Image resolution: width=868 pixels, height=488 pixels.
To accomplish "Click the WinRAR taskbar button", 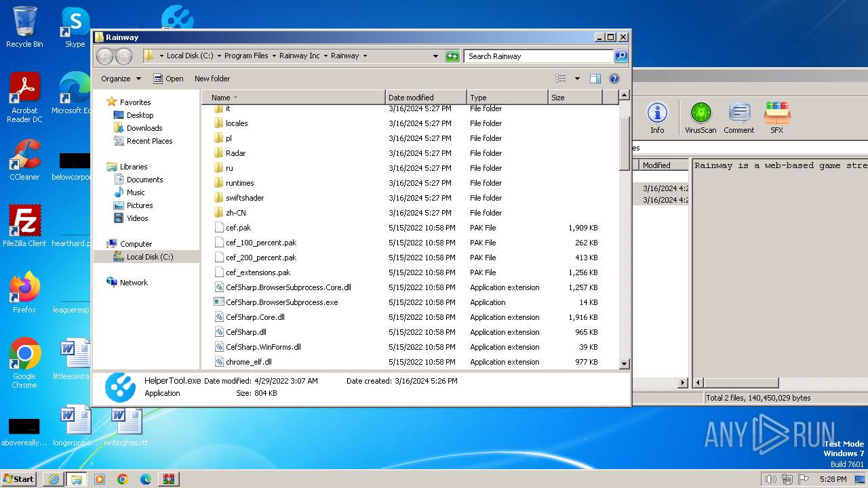I will [168, 479].
